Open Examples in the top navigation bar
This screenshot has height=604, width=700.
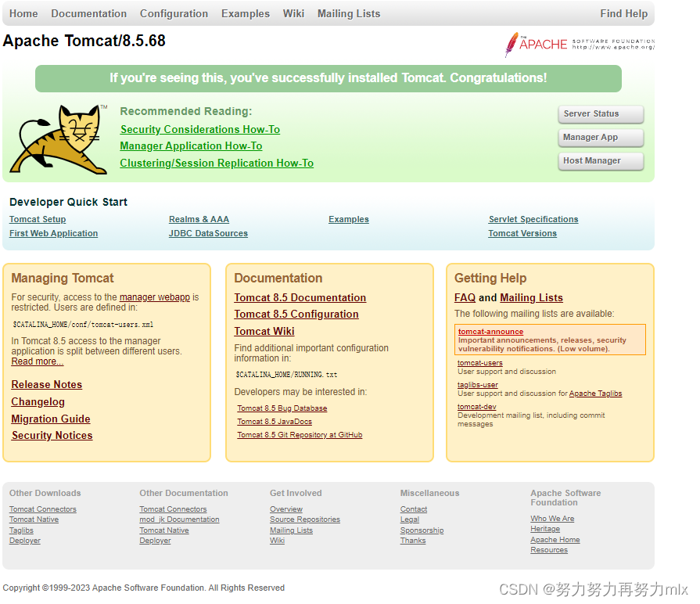[x=246, y=14]
